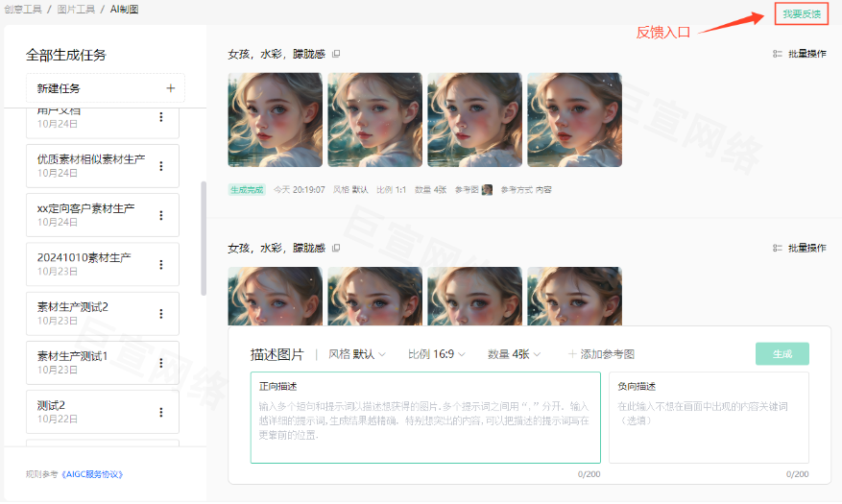
Task: Open the 比例 16:9 ratio dropdown
Action: click(x=437, y=354)
